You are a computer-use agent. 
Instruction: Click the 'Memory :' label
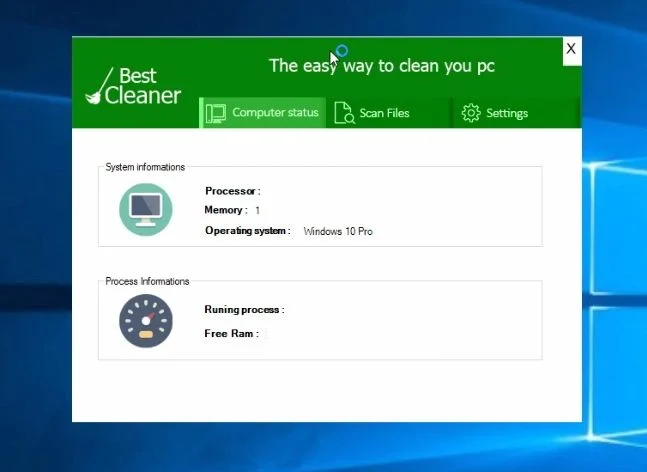click(226, 210)
